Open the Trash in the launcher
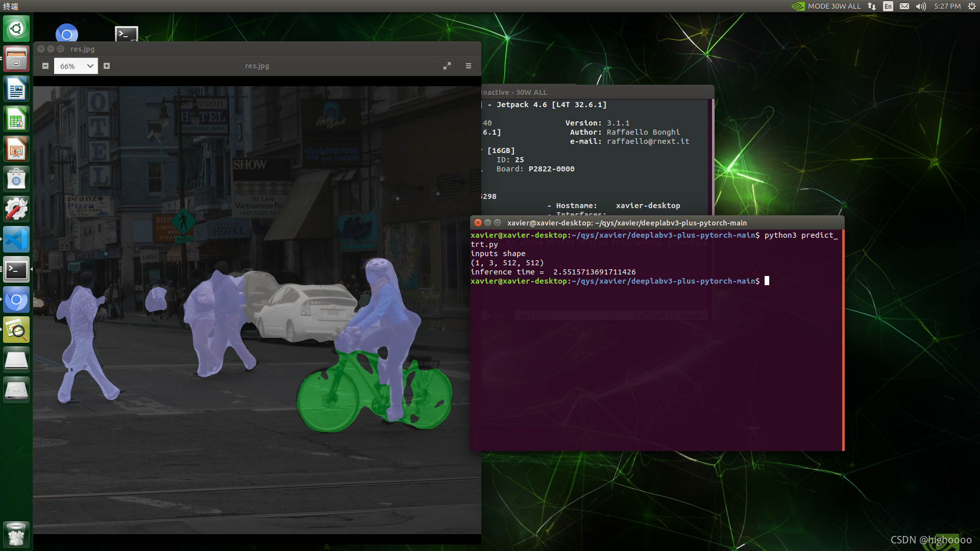 pyautogui.click(x=16, y=535)
